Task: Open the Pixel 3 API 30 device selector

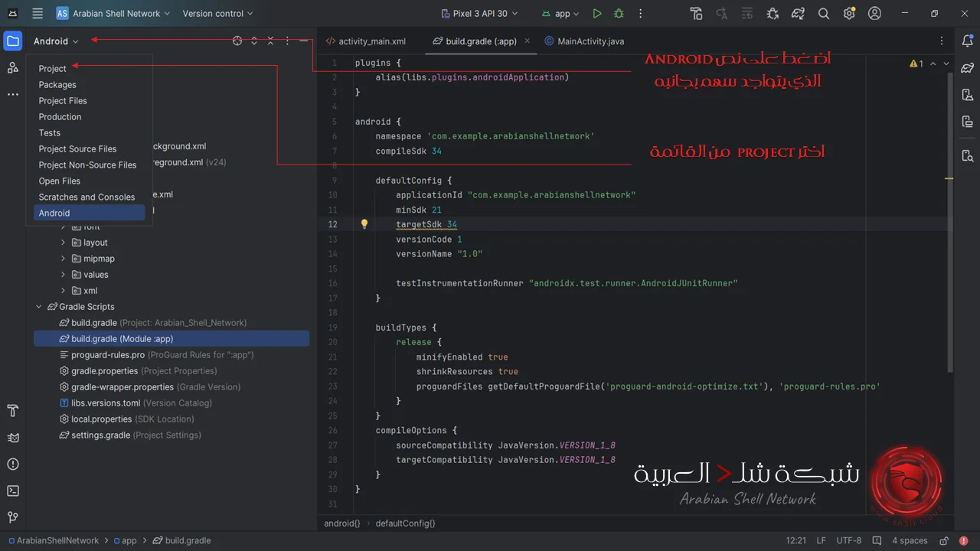Action: coord(480,13)
